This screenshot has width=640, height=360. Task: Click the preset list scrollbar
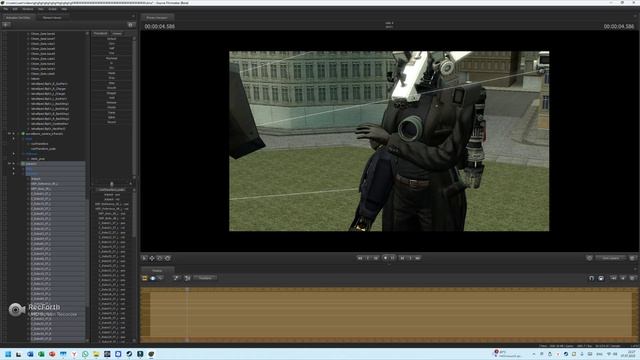pyautogui.click(x=134, y=108)
